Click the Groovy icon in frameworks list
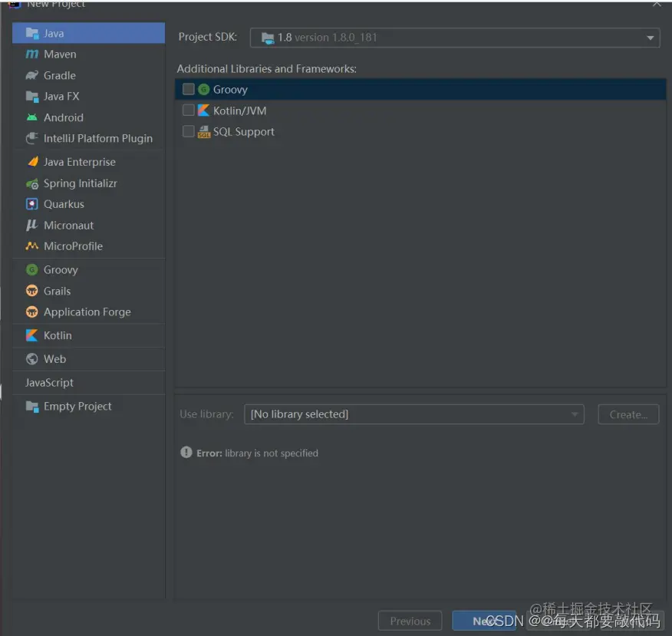The image size is (672, 636). [x=204, y=89]
